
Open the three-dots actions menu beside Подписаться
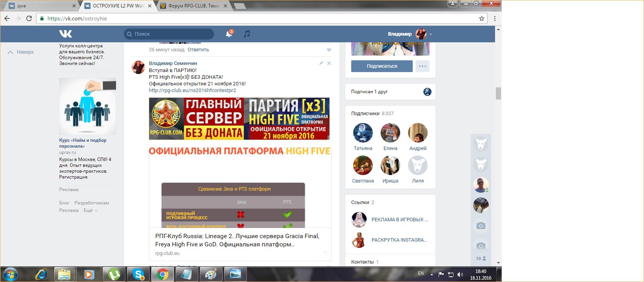[x=422, y=66]
